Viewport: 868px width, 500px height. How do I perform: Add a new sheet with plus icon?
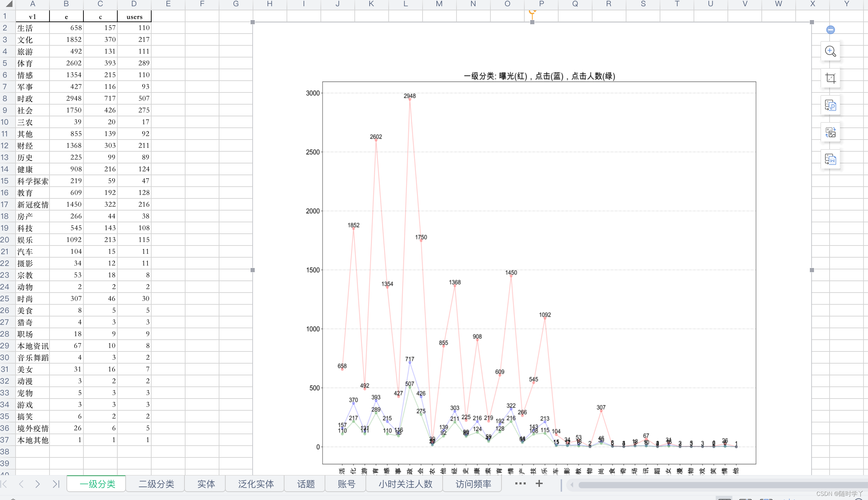pos(539,484)
